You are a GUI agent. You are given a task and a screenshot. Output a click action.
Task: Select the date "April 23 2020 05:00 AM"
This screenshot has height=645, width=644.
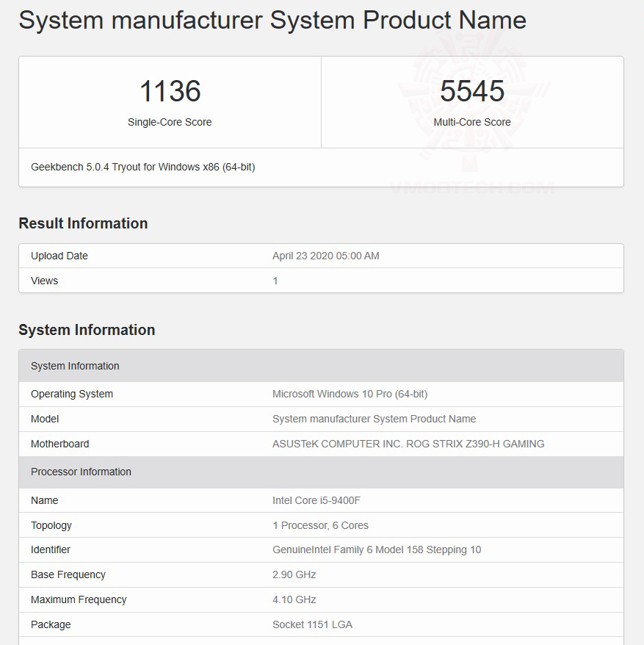(x=326, y=256)
